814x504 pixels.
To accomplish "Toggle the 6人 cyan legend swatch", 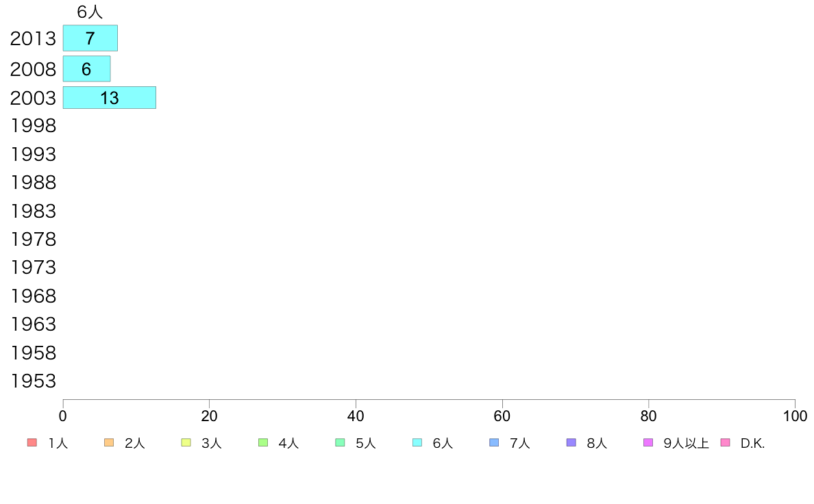I will tap(417, 443).
